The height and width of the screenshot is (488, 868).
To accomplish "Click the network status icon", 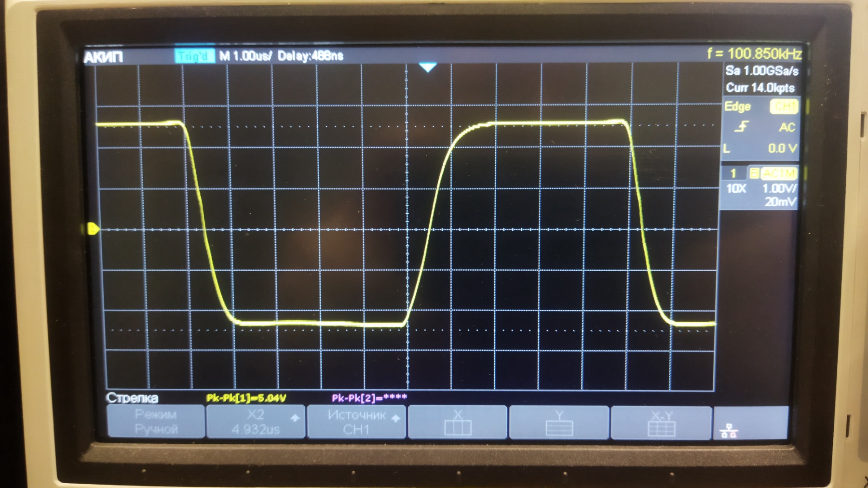I will click(x=728, y=430).
